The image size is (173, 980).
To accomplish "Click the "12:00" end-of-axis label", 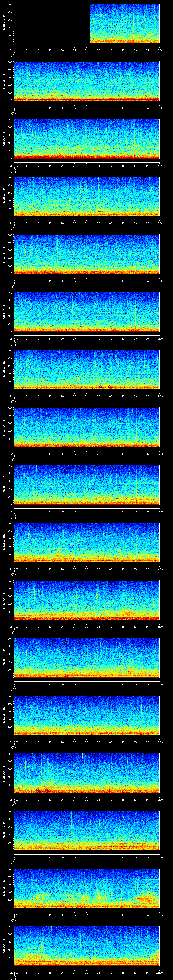I will (x=160, y=454).
